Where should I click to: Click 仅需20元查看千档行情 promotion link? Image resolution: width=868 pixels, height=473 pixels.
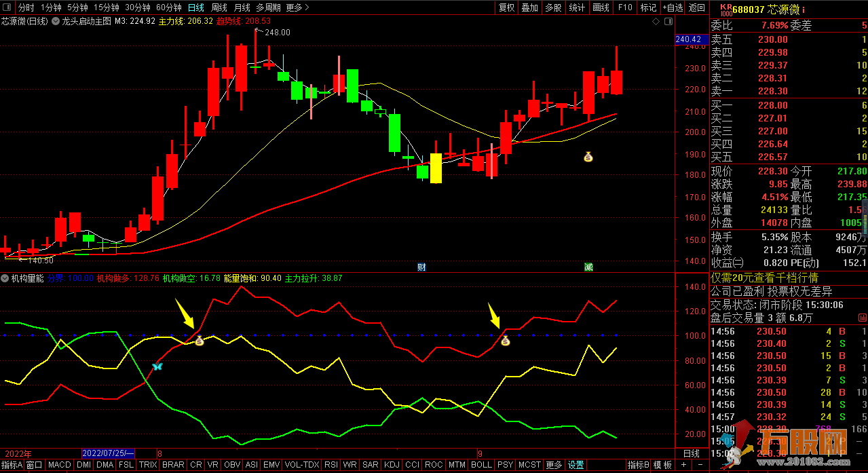click(764, 278)
